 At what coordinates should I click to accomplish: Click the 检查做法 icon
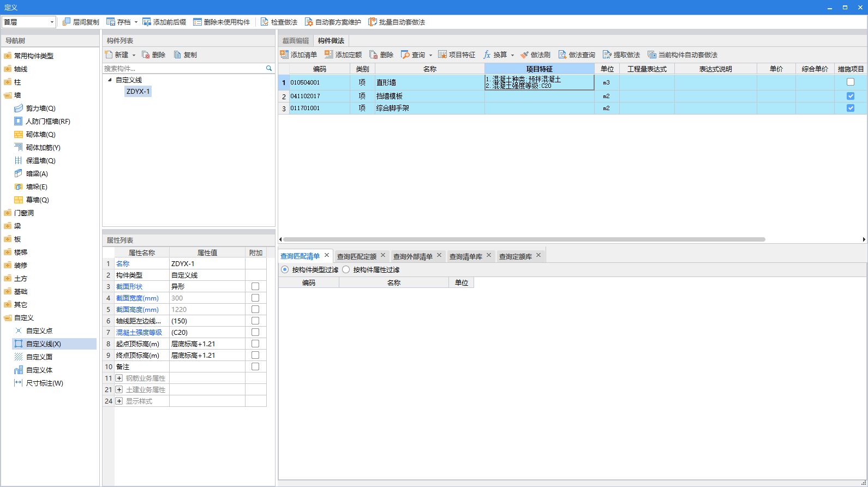[265, 22]
